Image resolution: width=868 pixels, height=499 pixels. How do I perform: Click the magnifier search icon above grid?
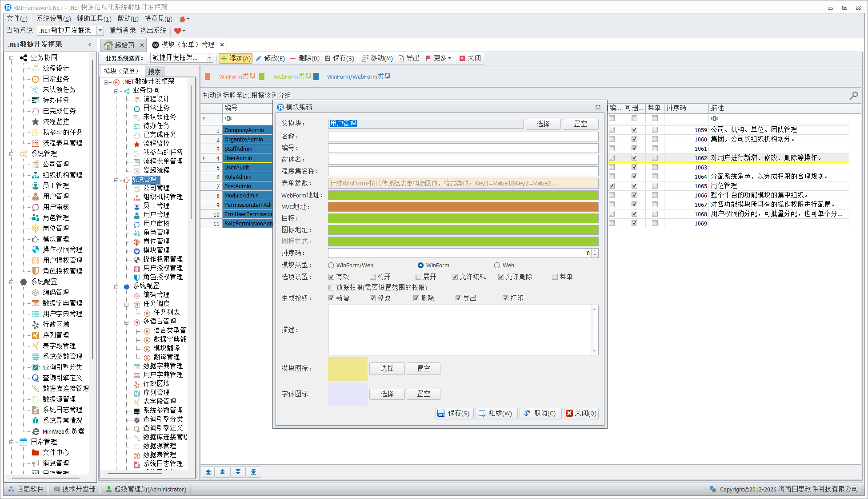[853, 95]
